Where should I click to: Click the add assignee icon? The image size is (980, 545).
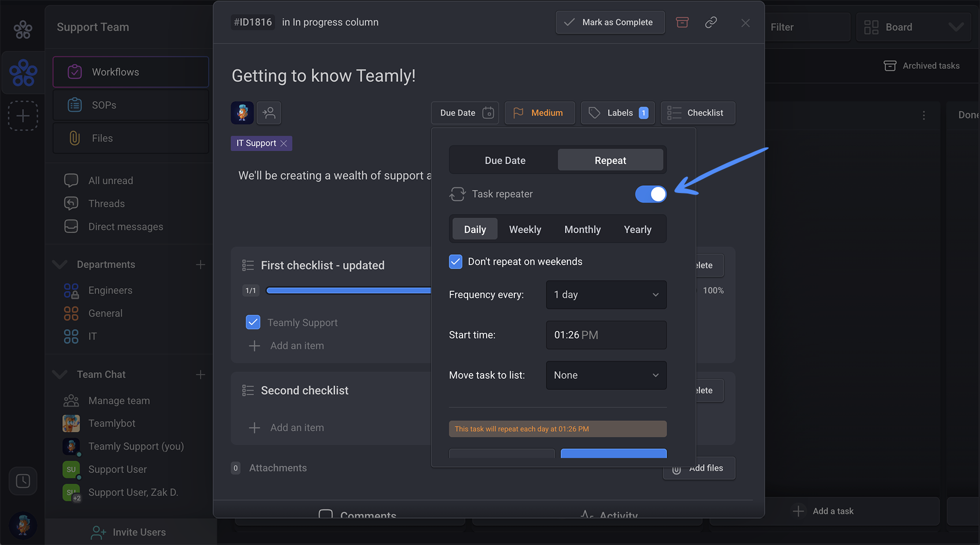click(x=269, y=113)
